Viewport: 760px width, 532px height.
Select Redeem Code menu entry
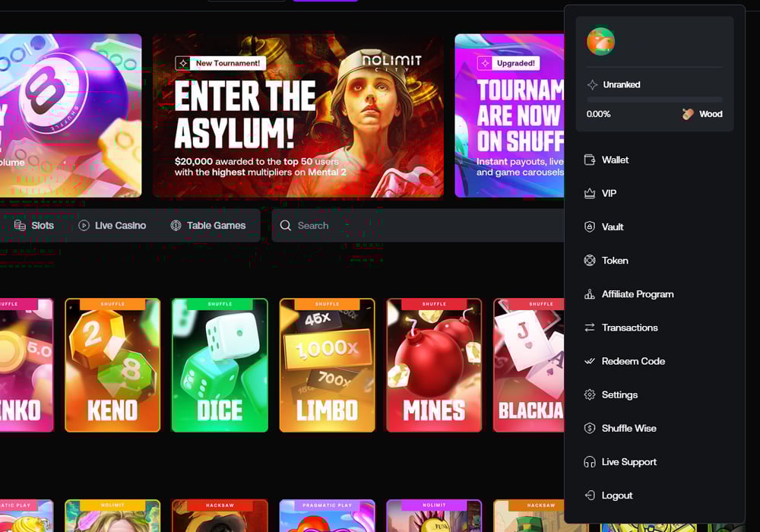632,361
